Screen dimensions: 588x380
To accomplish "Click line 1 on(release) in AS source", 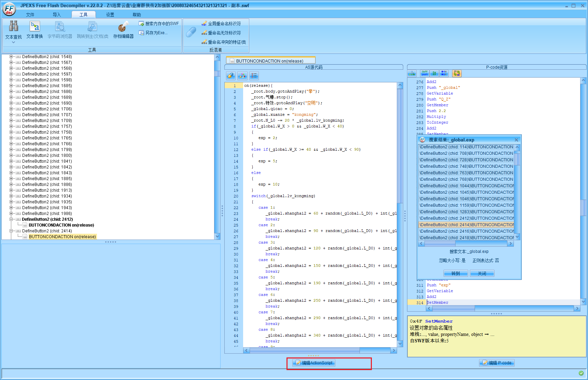I will [x=258, y=86].
